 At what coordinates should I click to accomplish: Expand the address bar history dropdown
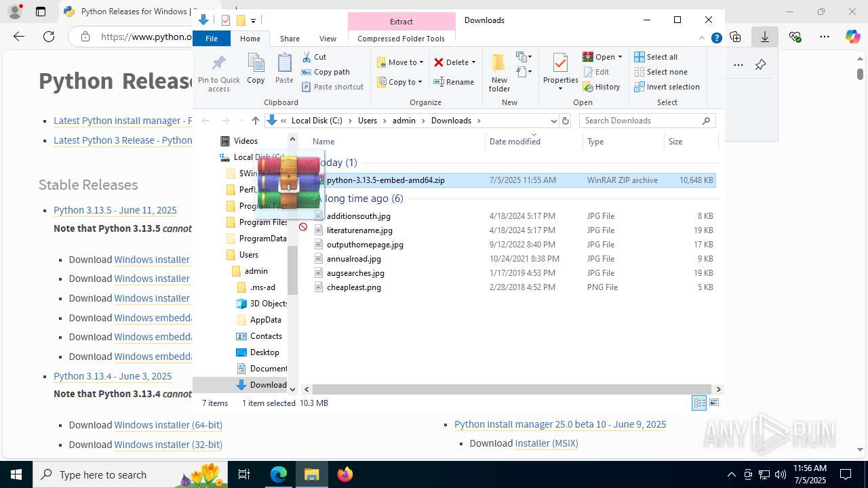[553, 121]
